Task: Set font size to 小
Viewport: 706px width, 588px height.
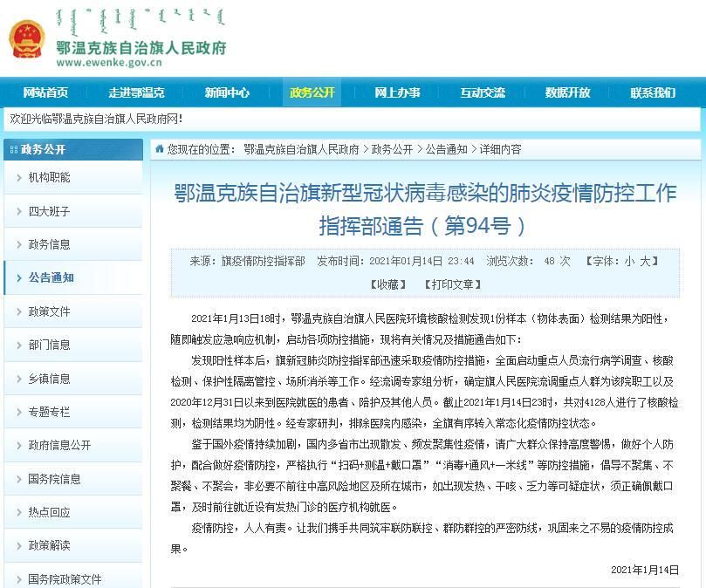Action: coord(629,261)
